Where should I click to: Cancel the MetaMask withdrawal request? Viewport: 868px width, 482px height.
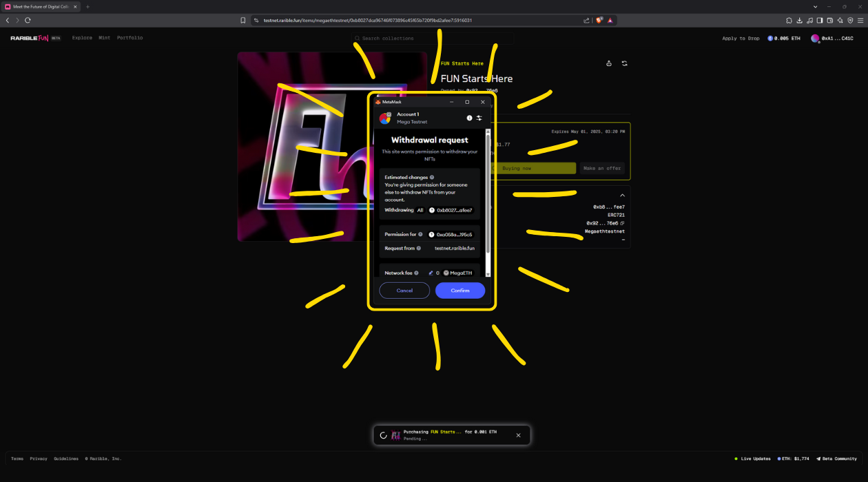point(404,291)
